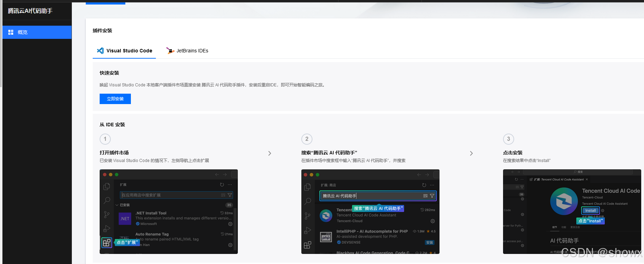Click the 搜索“腾讯云 AI 代码助手” step title
This screenshot has height=264, width=644.
329,153
